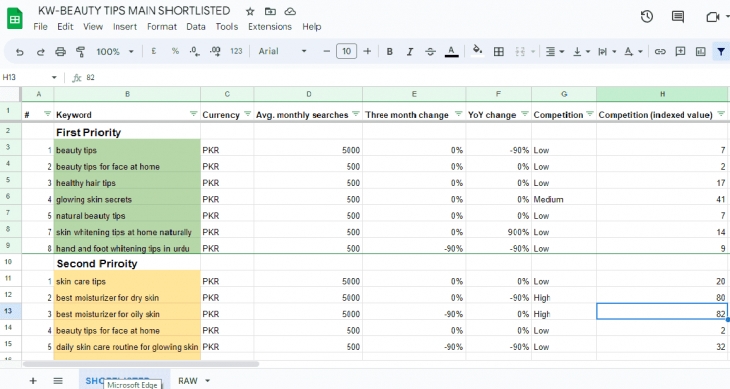This screenshot has width=730, height=389.
Task: Toggle bold formatting
Action: 390,52
